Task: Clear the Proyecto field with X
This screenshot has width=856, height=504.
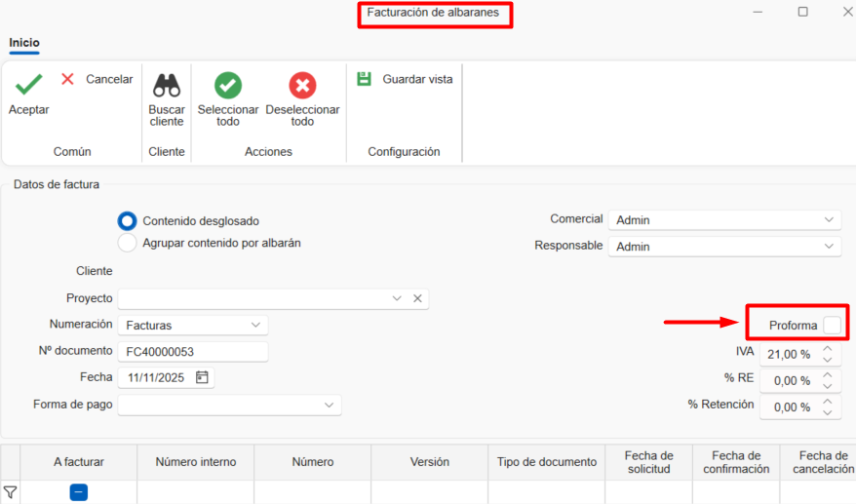Action: point(417,298)
